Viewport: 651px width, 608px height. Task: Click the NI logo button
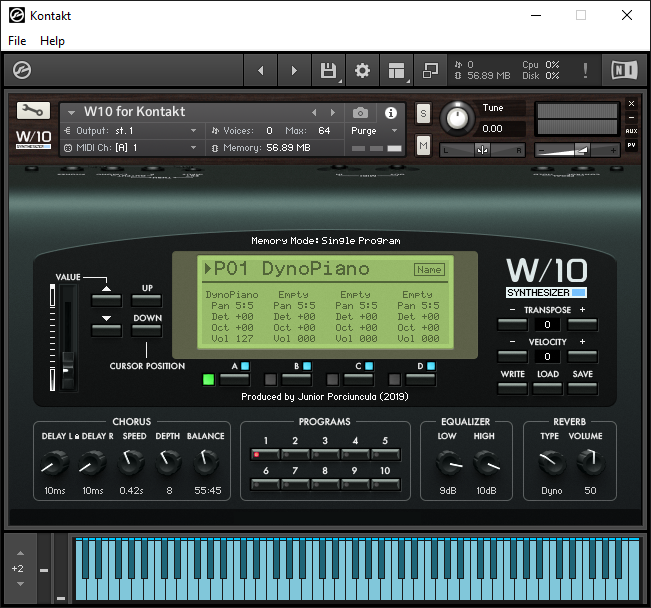pyautogui.click(x=624, y=70)
